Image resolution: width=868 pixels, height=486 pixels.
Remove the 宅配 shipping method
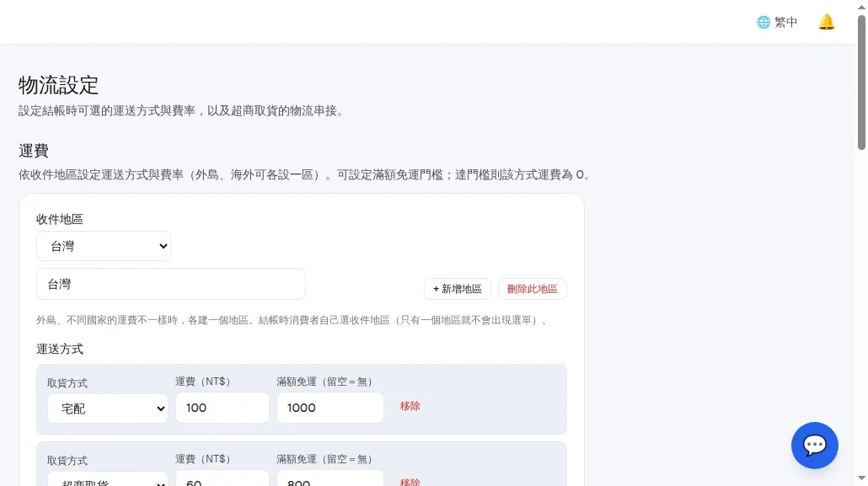(x=410, y=406)
